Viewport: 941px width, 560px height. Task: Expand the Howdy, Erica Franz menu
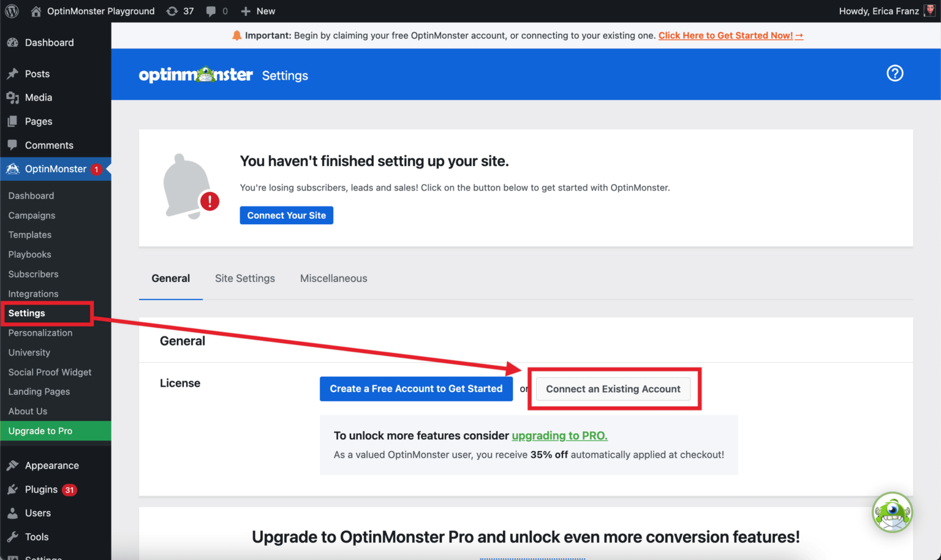(x=879, y=10)
